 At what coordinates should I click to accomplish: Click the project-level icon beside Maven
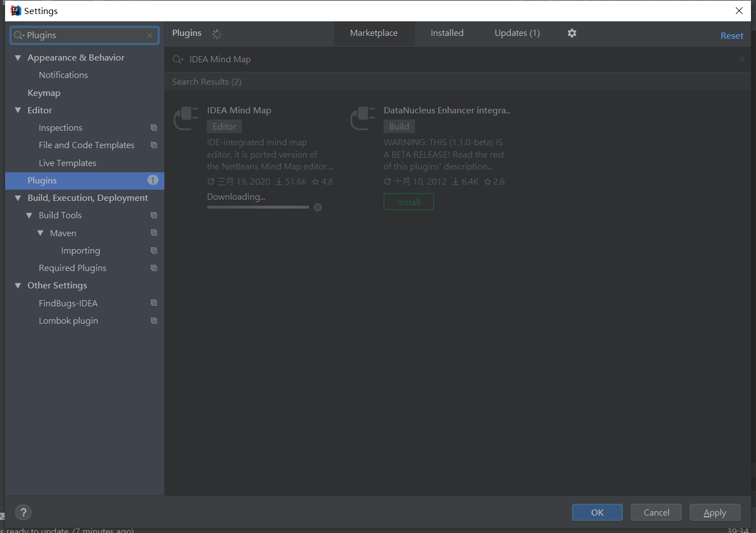click(x=154, y=233)
